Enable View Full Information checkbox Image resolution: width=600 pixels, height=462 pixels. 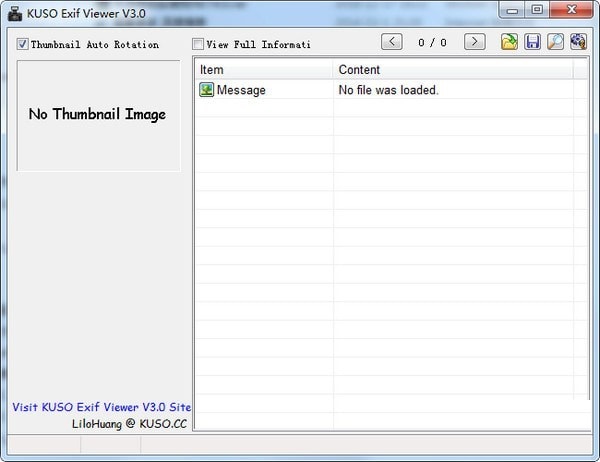[x=198, y=44]
